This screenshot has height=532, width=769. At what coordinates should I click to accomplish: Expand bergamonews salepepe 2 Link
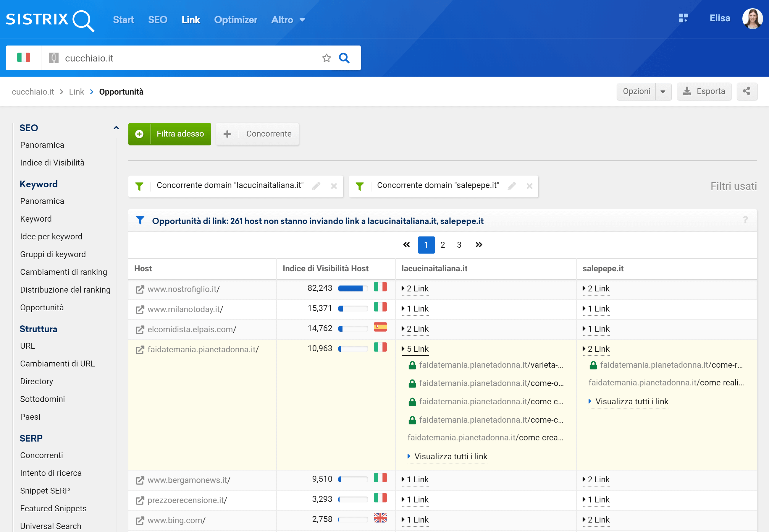coord(596,480)
